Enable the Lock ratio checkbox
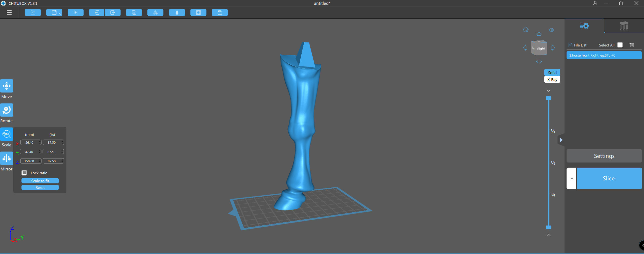This screenshot has height=254, width=644. pyautogui.click(x=24, y=173)
